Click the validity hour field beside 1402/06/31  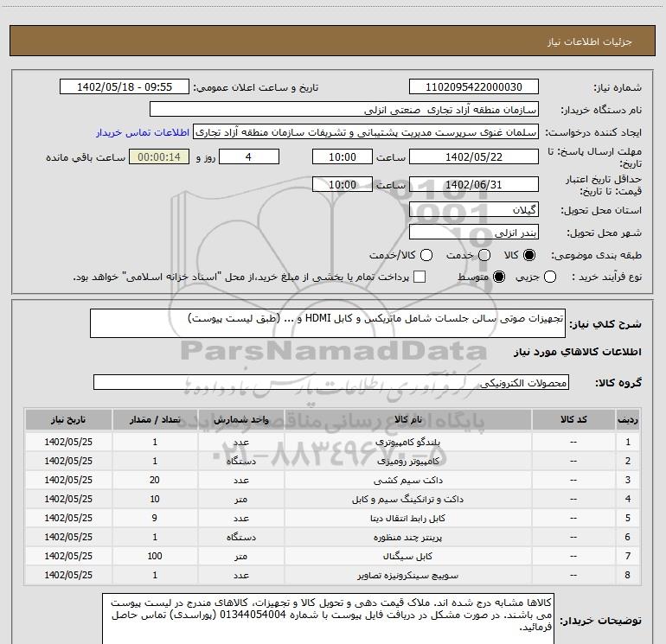pos(343,185)
